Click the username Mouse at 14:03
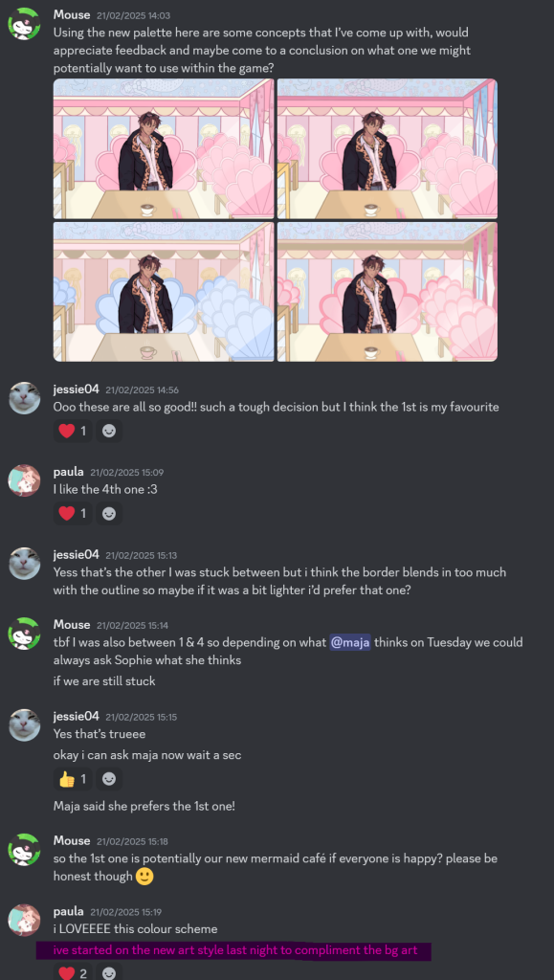Image resolution: width=554 pixels, height=980 pixels. (x=72, y=14)
